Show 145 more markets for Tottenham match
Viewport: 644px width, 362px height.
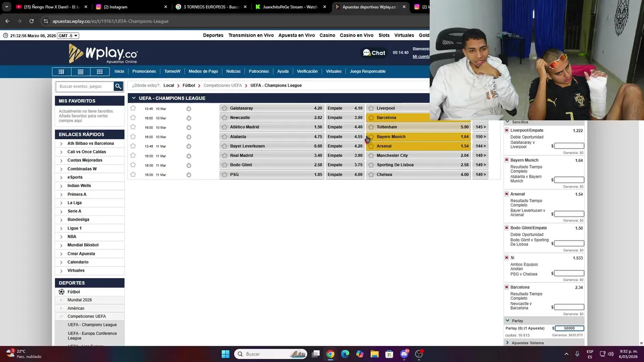(480, 127)
